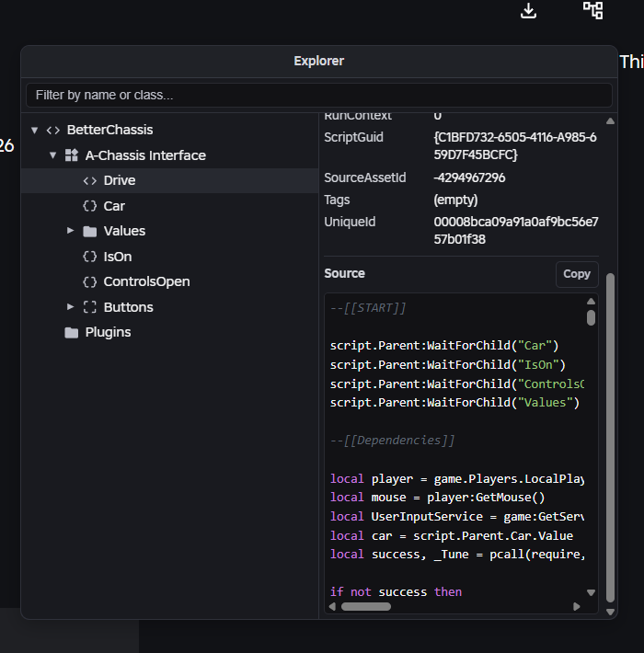This screenshot has width=644, height=653.
Task: Click the Filter by name or class field
Action: click(318, 95)
